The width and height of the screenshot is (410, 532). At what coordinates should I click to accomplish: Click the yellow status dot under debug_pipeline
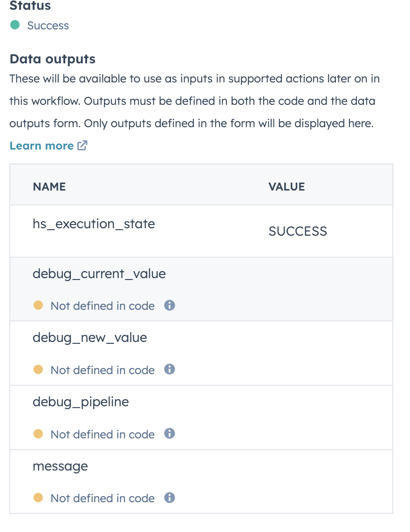tap(38, 434)
